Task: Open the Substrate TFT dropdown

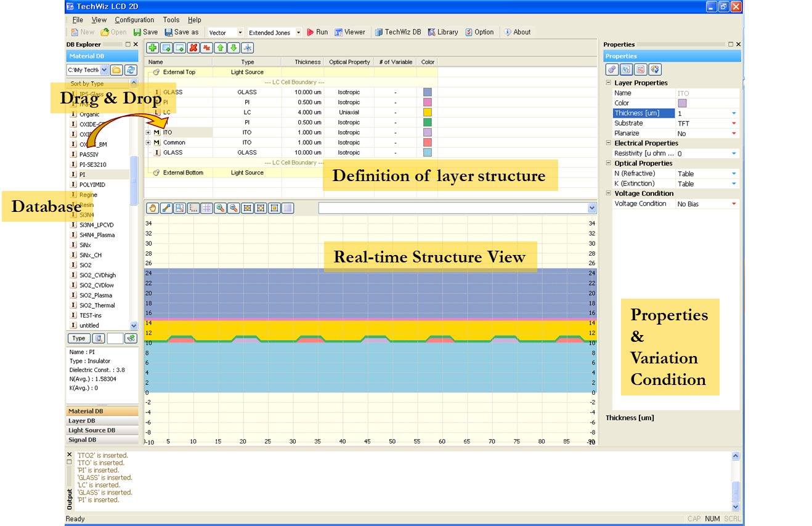Action: [734, 123]
